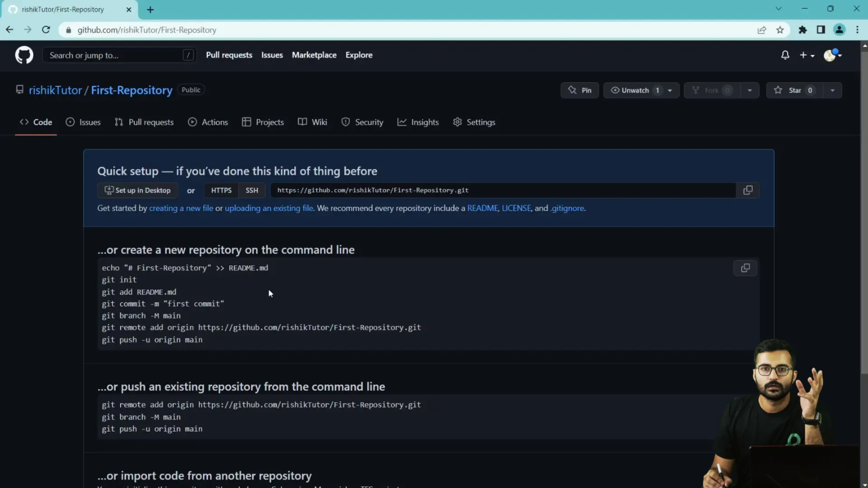The height and width of the screenshot is (488, 868).
Task: Select the HTTPS protocol option
Action: coord(221,190)
